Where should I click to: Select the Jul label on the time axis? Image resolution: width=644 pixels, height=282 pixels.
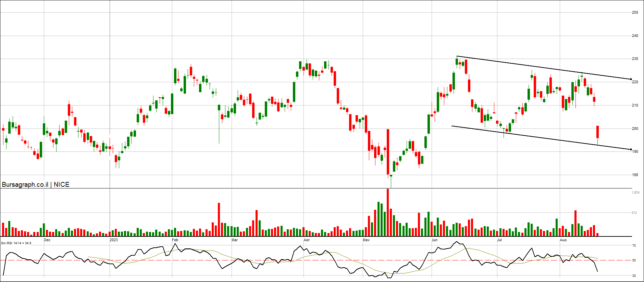(x=499, y=240)
